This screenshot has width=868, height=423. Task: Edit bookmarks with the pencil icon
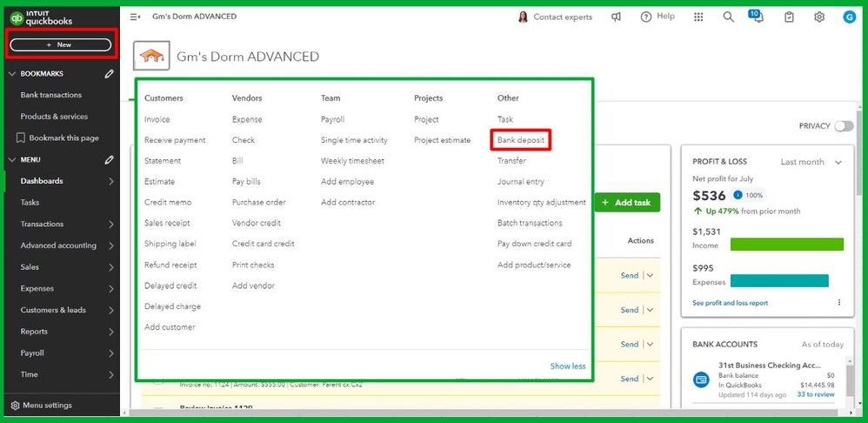tap(109, 74)
